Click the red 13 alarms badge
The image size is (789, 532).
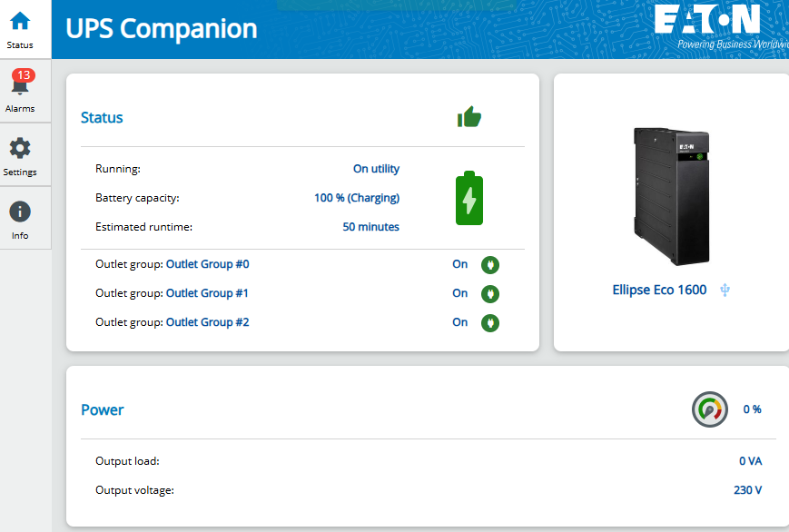(x=25, y=75)
